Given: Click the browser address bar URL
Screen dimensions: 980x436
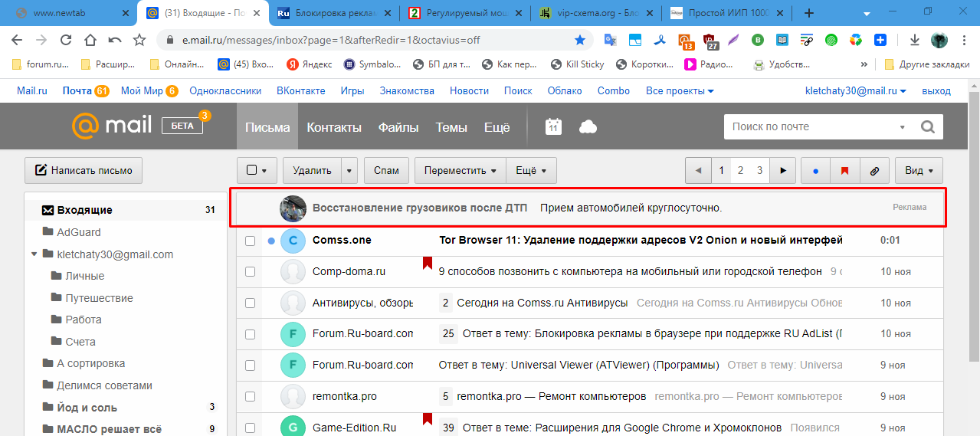Looking at the screenshot, I should tap(330, 40).
